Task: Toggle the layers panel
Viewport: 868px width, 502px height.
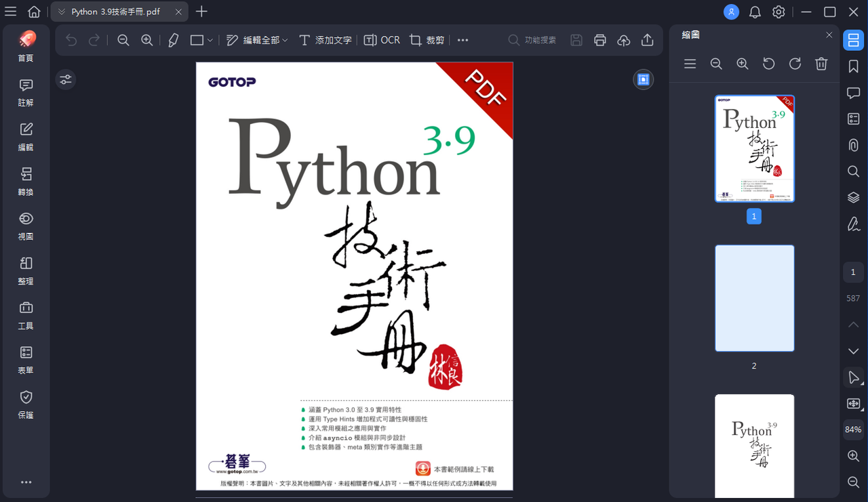Action: (x=853, y=197)
